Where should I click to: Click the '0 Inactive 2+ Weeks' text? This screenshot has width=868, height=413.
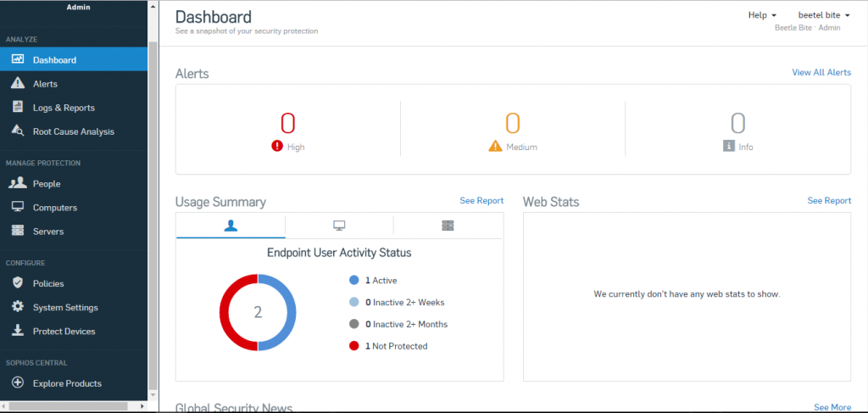point(404,302)
